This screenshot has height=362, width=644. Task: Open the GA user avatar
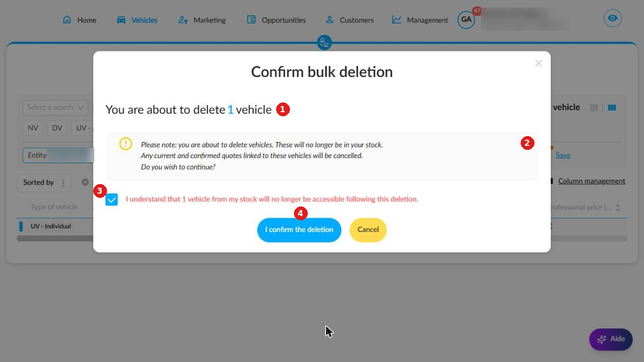466,20
